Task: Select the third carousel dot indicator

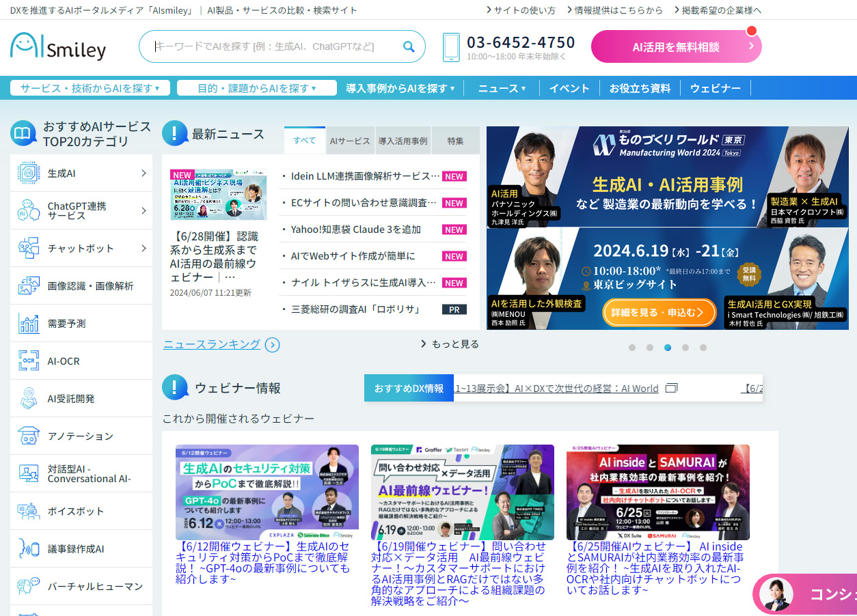Action: [x=668, y=348]
